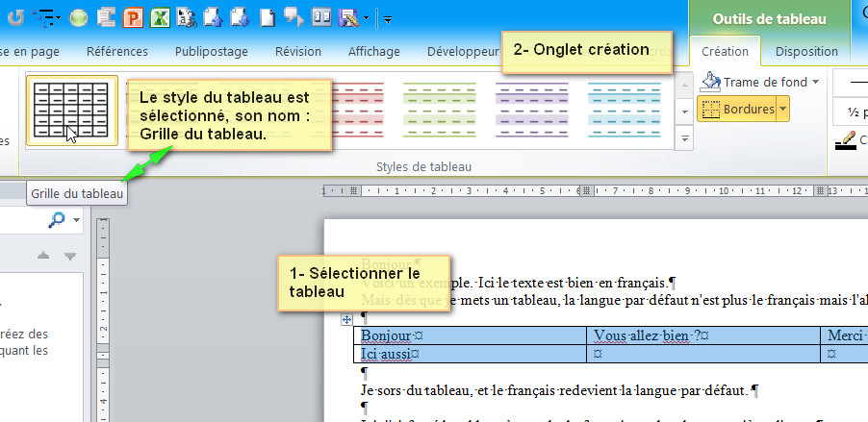
Task: Click the save-with-pencil floppy disk icon
Action: (349, 18)
